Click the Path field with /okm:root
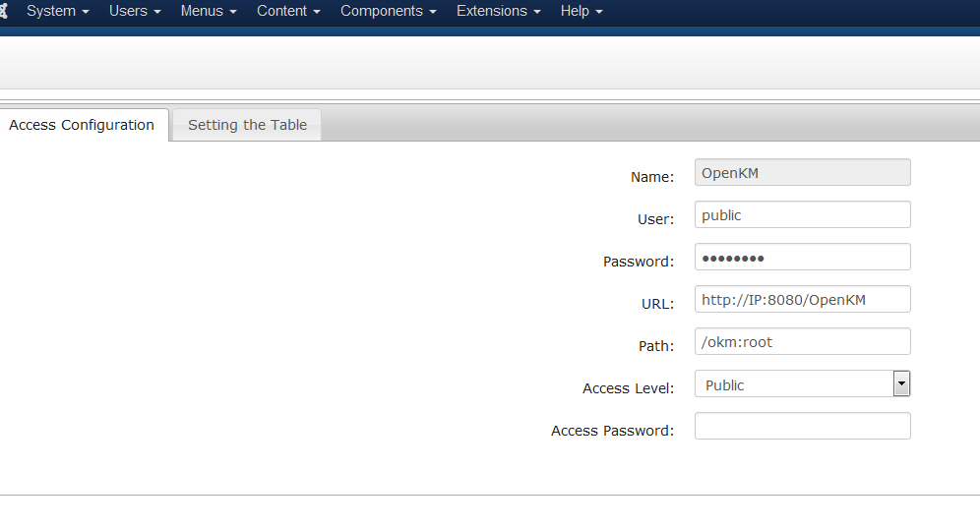The image size is (980, 529). pos(802,342)
